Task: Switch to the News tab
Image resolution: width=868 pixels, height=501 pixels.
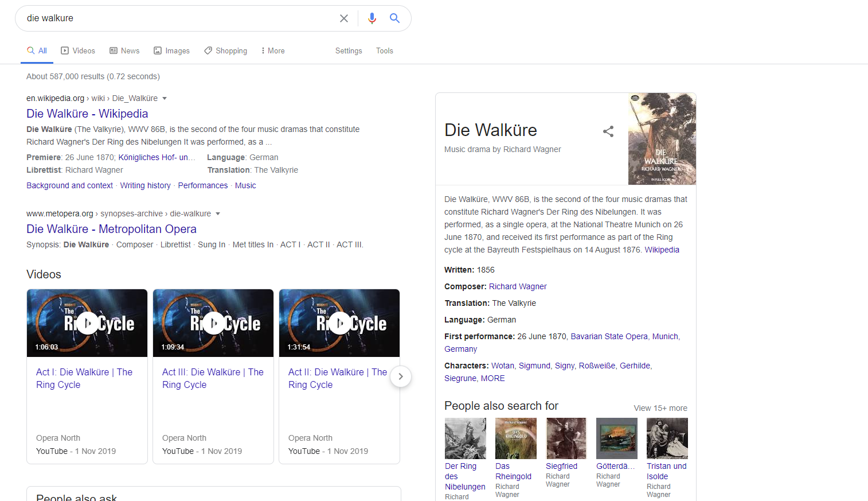Action: tap(124, 51)
